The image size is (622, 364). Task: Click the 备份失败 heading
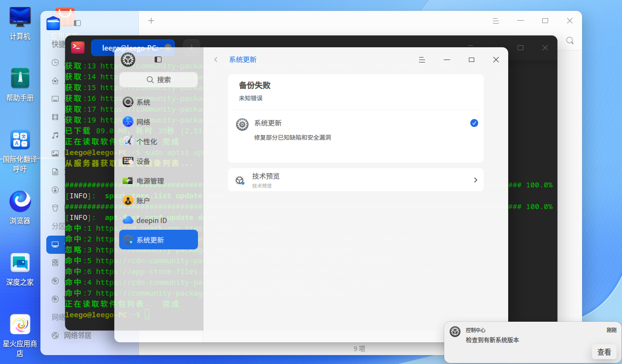255,85
